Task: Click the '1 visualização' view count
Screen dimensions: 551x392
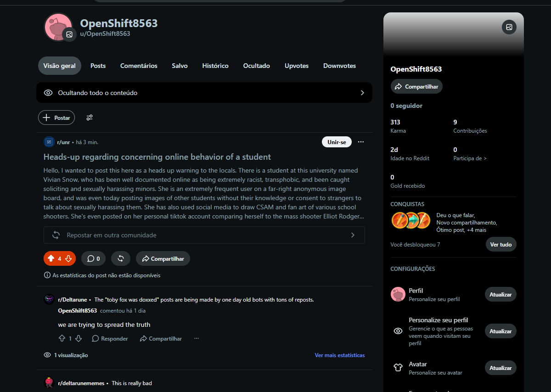Action: coord(71,355)
